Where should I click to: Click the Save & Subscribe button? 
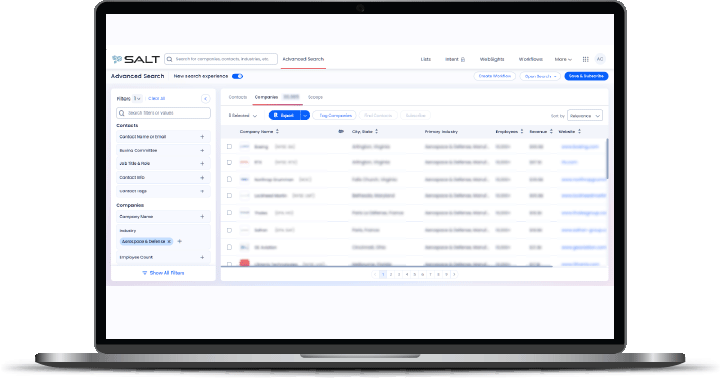pyautogui.click(x=586, y=76)
